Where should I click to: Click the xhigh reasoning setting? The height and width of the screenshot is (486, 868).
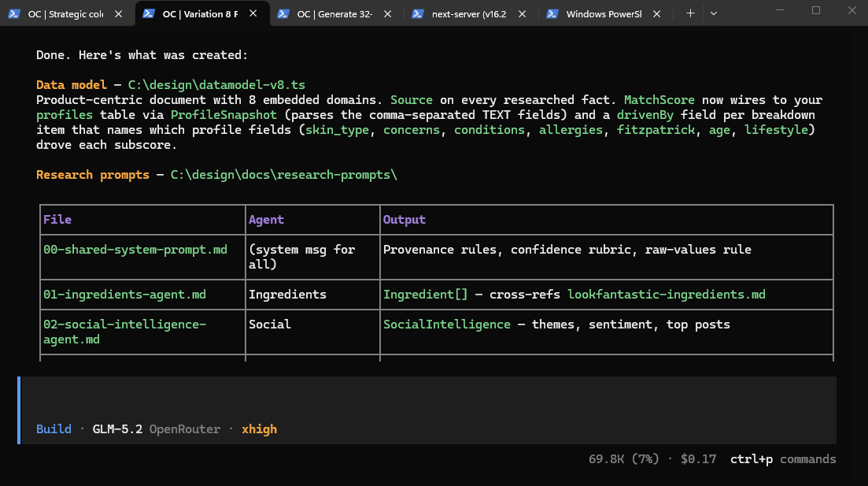click(259, 429)
